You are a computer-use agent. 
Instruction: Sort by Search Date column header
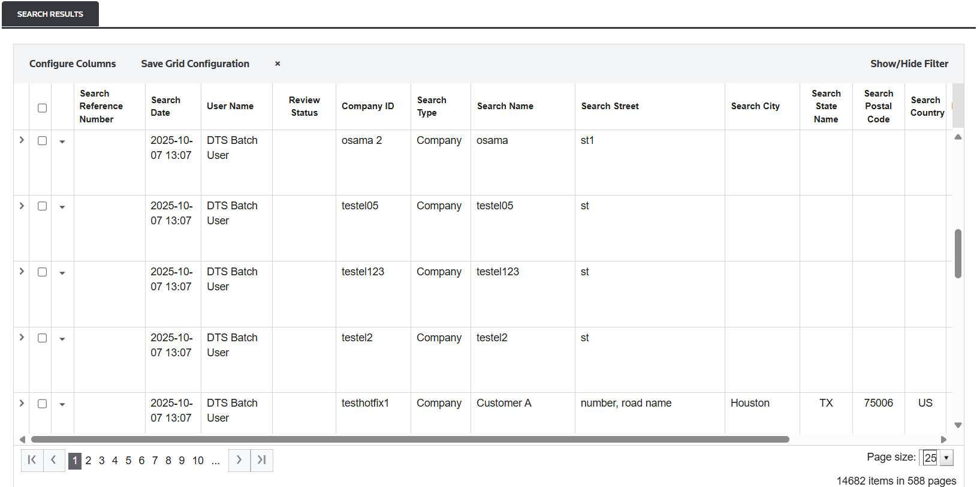click(x=165, y=106)
